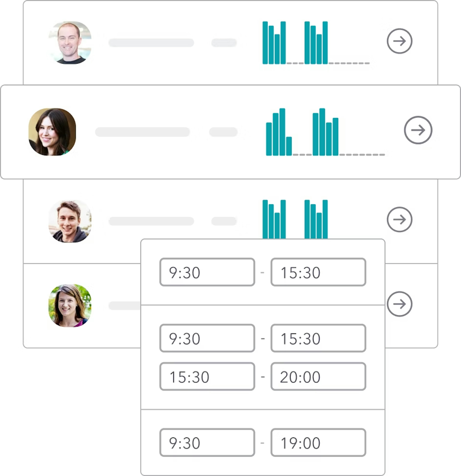Screen dimensions: 461x476
Task: Click short gray pill in bald man's row
Action: (224, 43)
